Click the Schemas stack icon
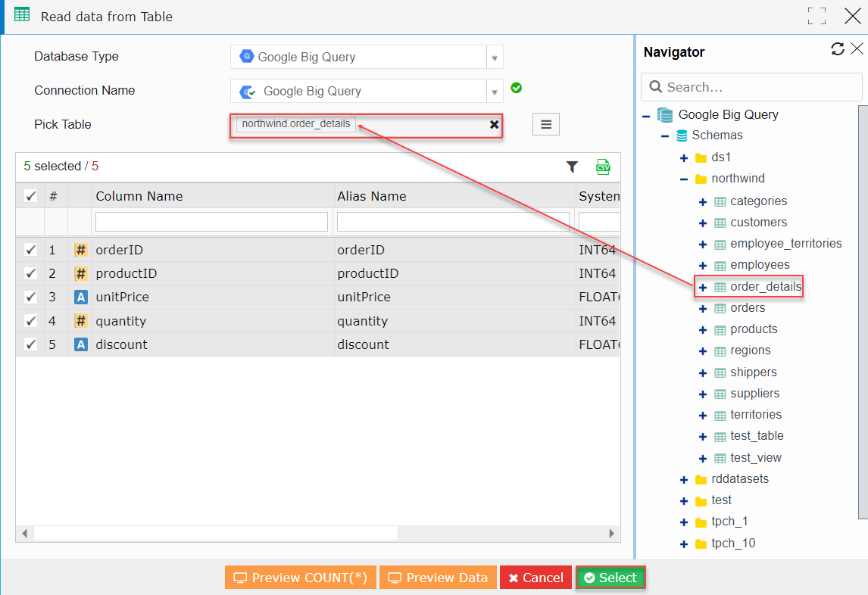 pyautogui.click(x=682, y=136)
